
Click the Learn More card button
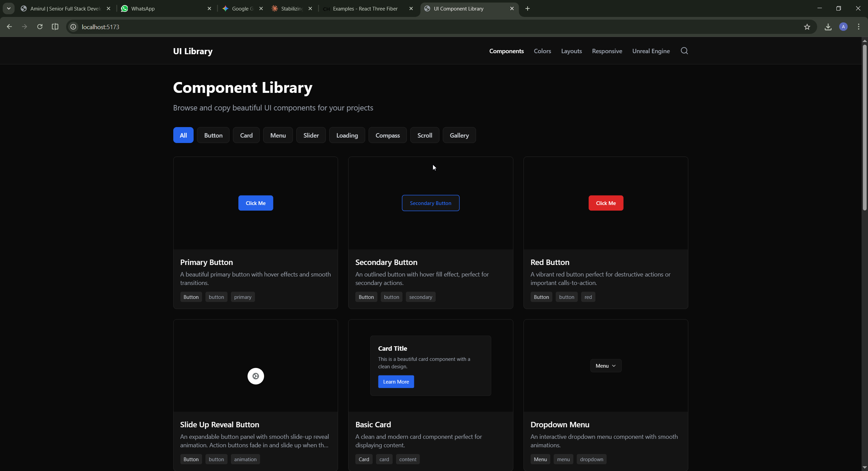pyautogui.click(x=396, y=382)
